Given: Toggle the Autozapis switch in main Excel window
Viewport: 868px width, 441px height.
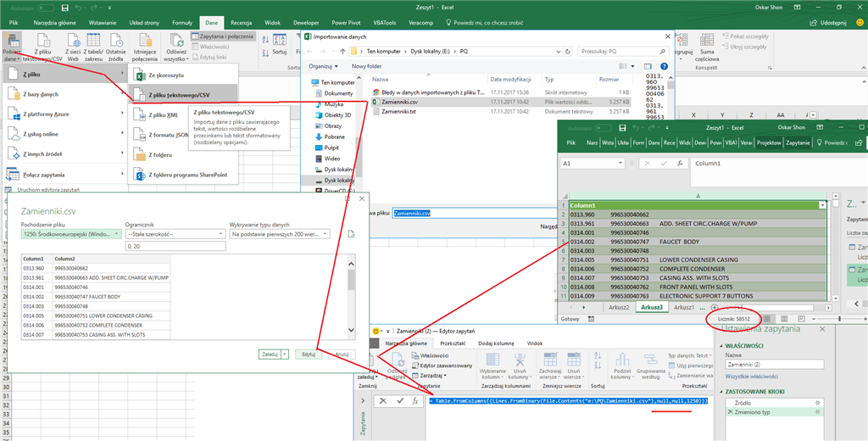Looking at the screenshot, I should click(x=46, y=8).
